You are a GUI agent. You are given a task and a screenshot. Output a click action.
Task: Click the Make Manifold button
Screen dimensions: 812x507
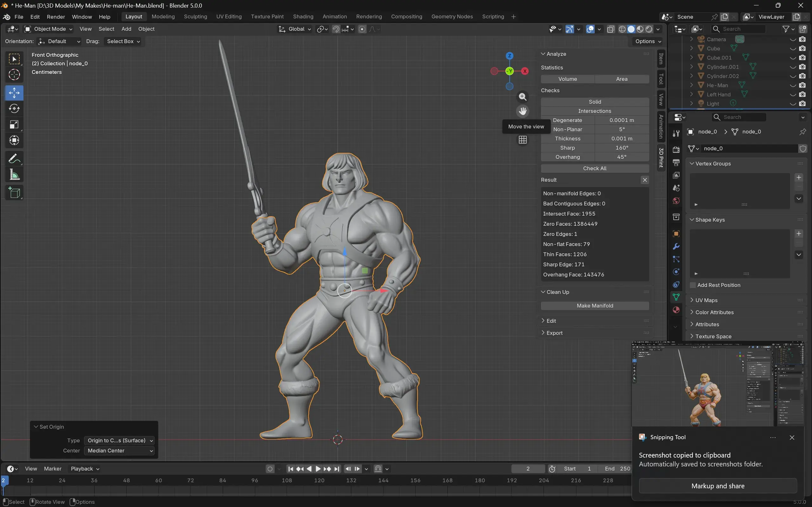tap(595, 306)
